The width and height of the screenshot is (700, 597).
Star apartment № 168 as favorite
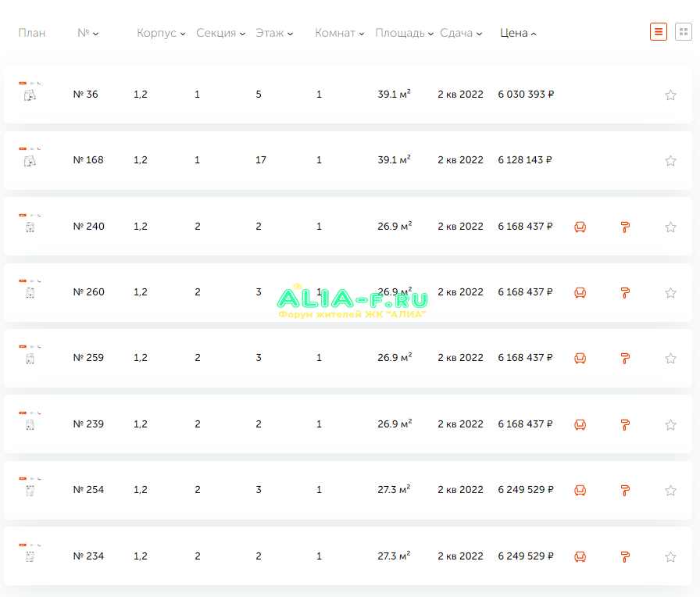point(670,160)
